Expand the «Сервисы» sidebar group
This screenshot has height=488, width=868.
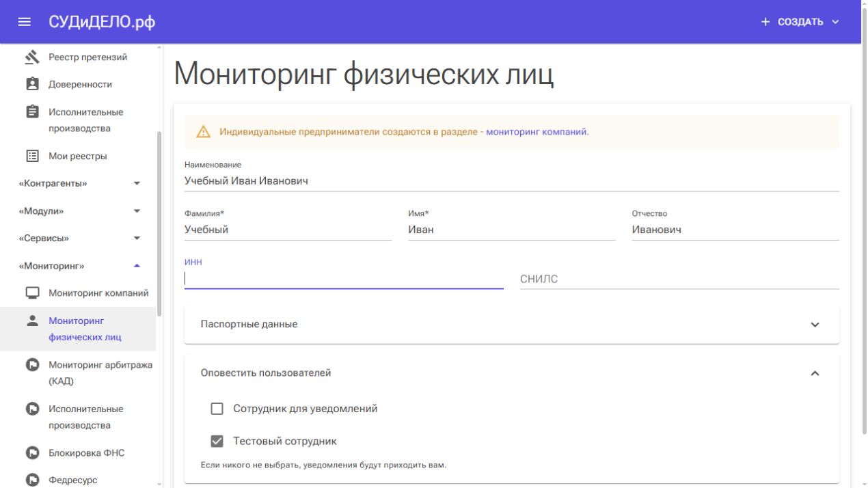click(x=137, y=239)
